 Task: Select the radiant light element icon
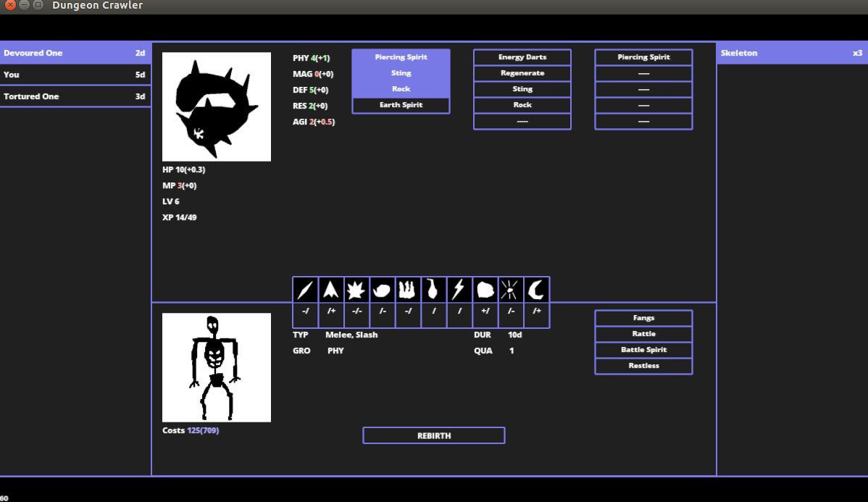pos(510,290)
